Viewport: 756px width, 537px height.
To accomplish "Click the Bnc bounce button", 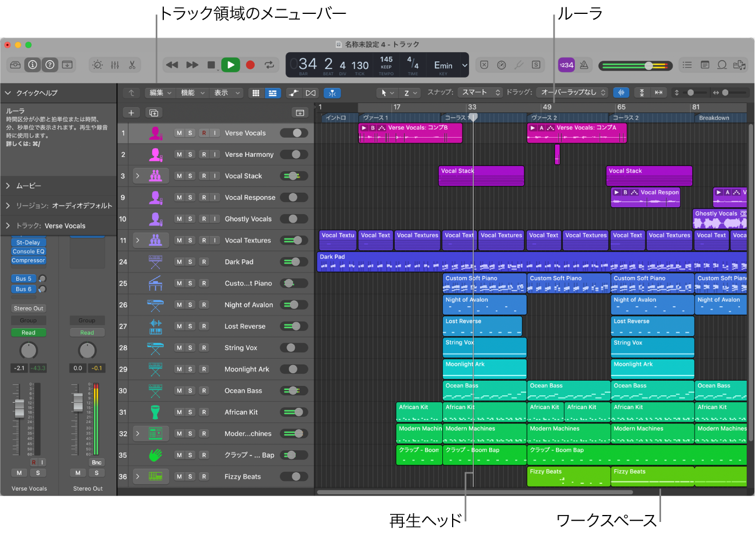I will pyautogui.click(x=97, y=462).
